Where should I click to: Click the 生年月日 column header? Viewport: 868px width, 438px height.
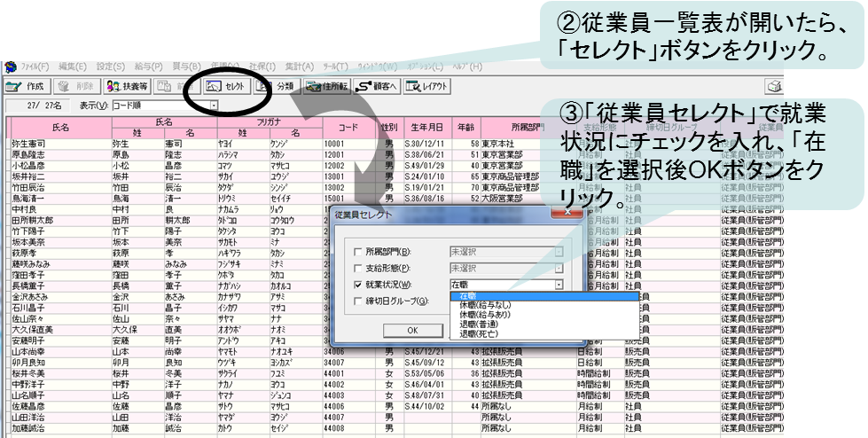(x=427, y=128)
